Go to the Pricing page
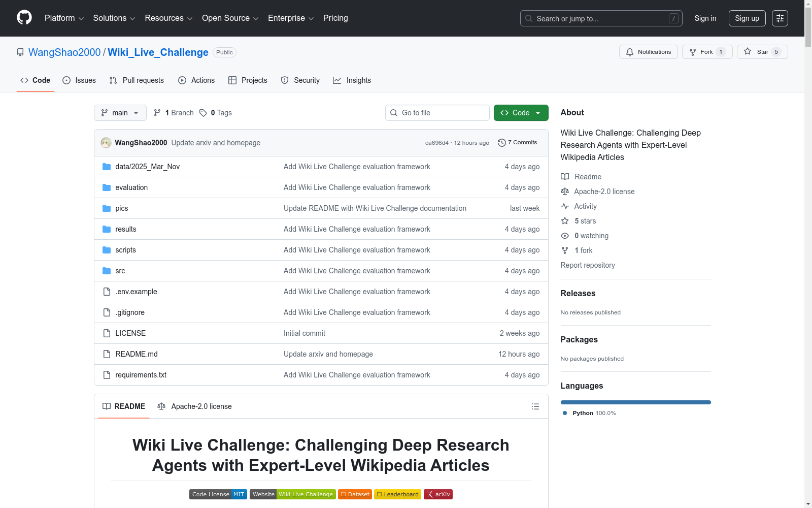The height and width of the screenshot is (508, 812). pyautogui.click(x=335, y=18)
